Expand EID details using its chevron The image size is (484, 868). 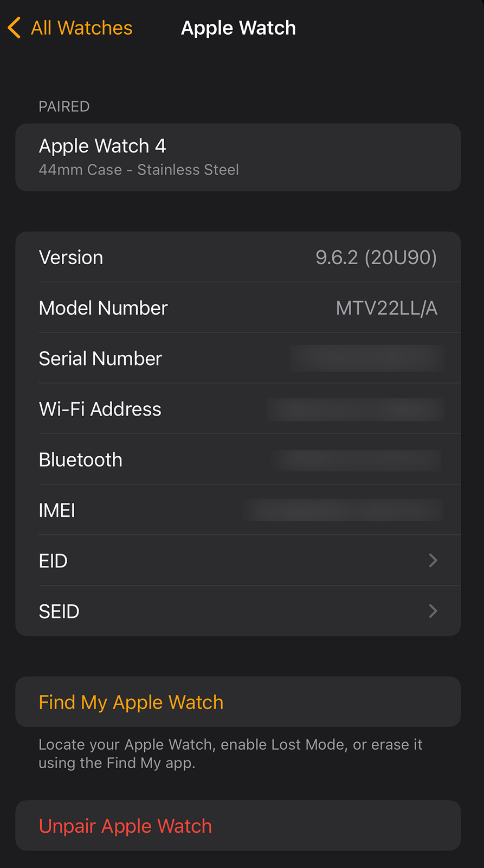433,560
